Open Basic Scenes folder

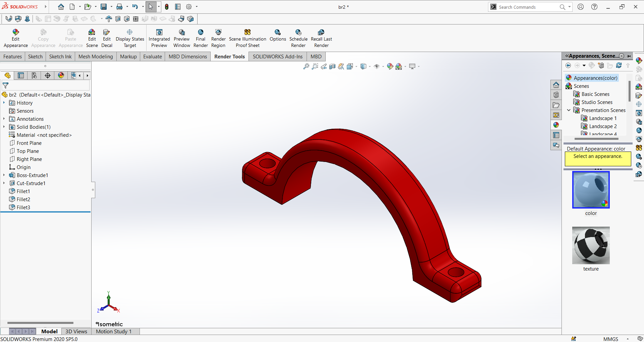click(592, 94)
